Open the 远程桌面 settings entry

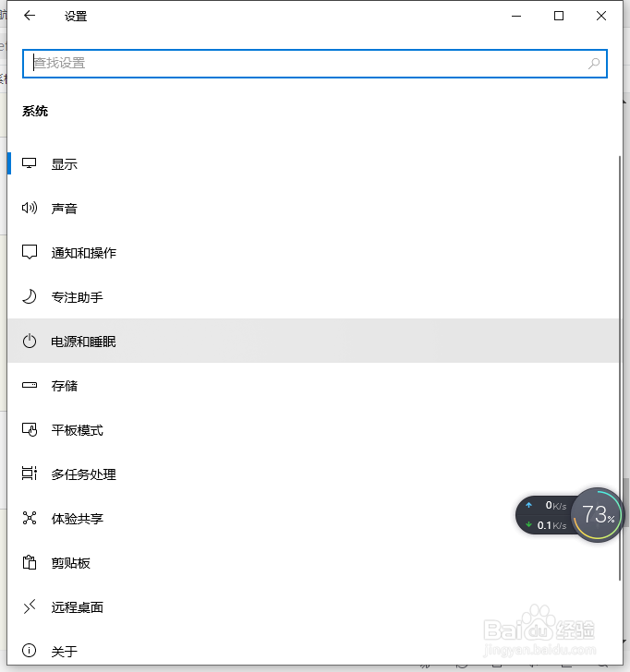point(78,607)
